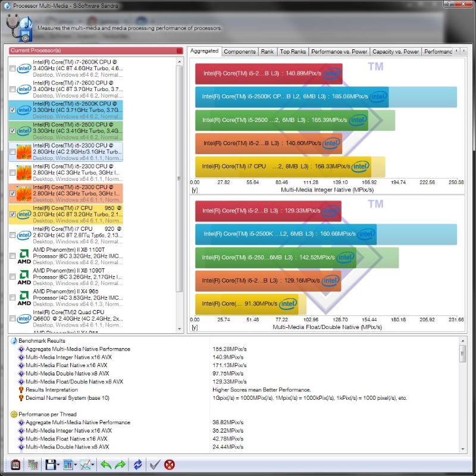Click results pane scroll-down arrow
Viewport: 476px width, 476px height.
(x=463, y=449)
